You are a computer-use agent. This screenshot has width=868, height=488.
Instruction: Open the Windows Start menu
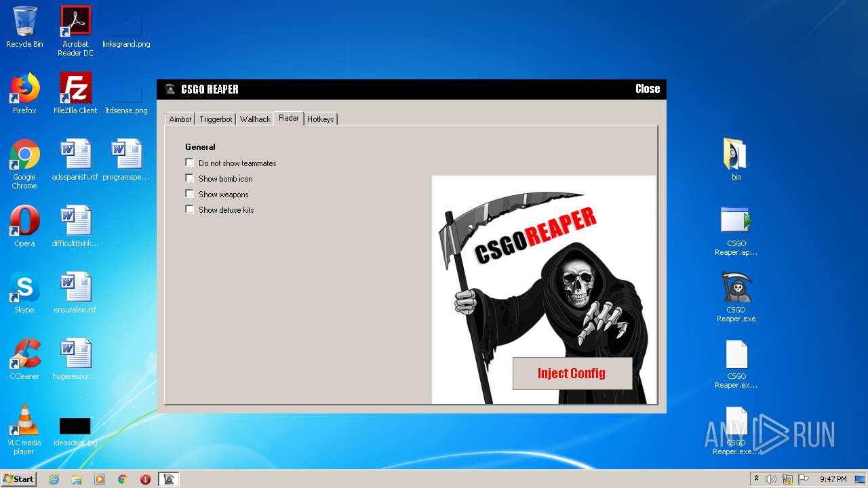19,479
